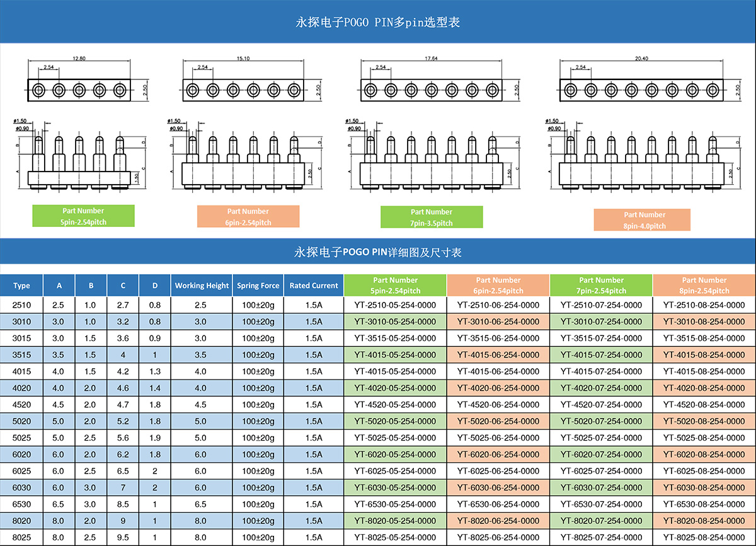Click the C value 9.5 in row 8025
756x546 pixels.
(123, 537)
